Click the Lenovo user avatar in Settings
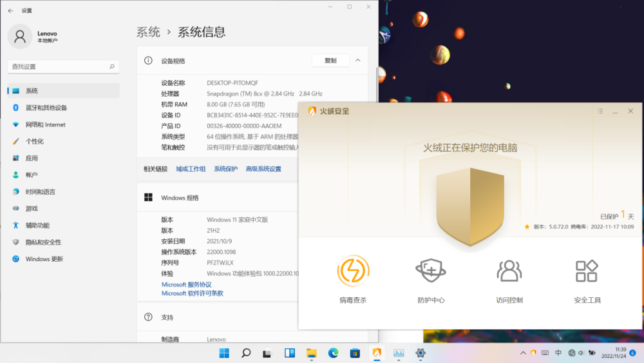 [20, 37]
